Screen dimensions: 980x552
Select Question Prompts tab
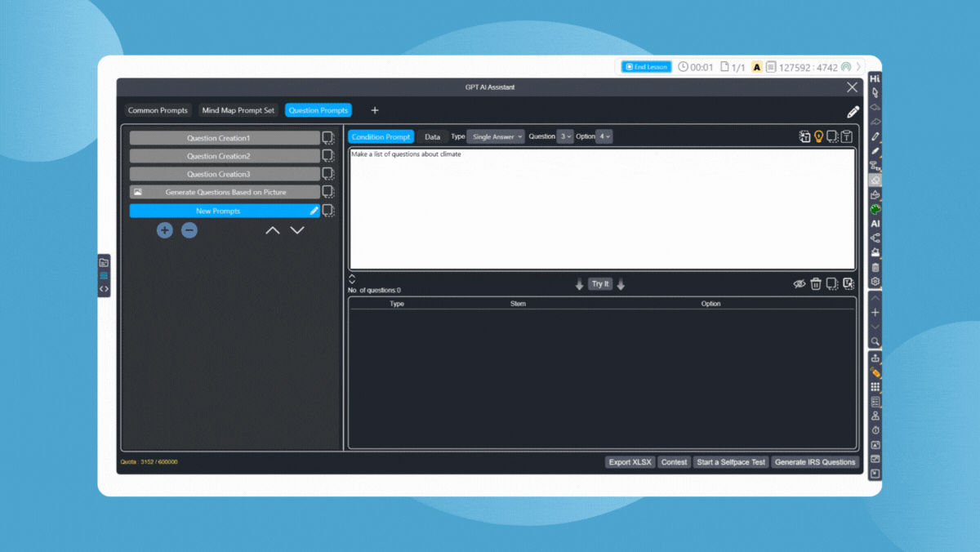(x=318, y=110)
